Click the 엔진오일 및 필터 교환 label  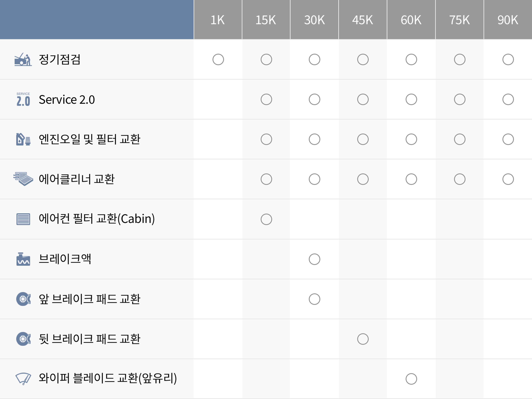(x=89, y=139)
